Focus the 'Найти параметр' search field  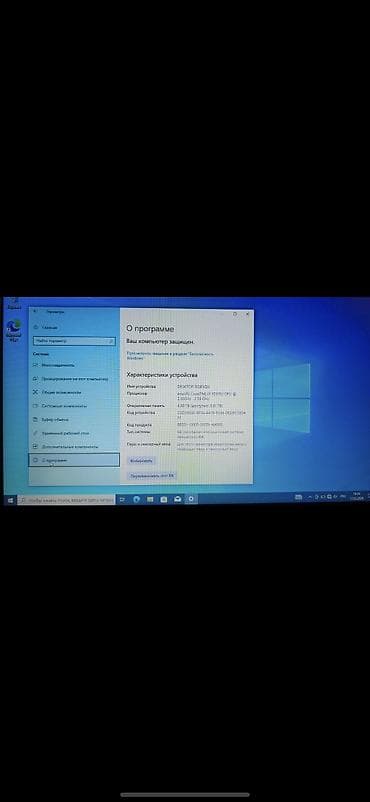click(74, 341)
